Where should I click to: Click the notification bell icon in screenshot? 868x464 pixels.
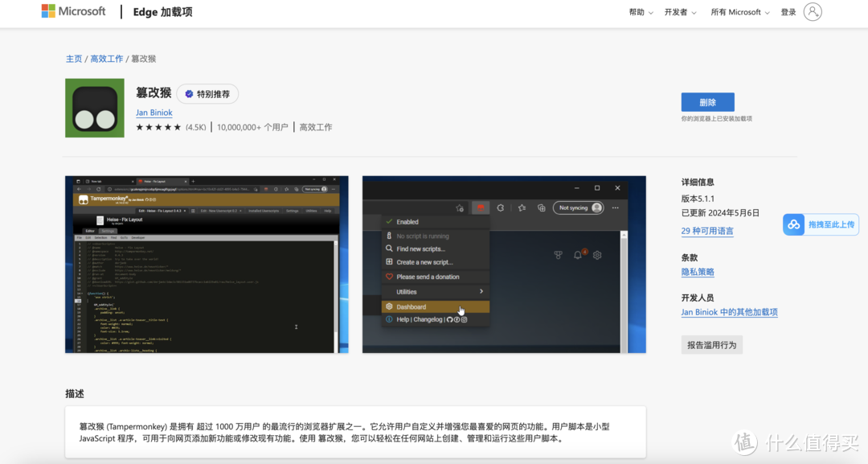[578, 255]
